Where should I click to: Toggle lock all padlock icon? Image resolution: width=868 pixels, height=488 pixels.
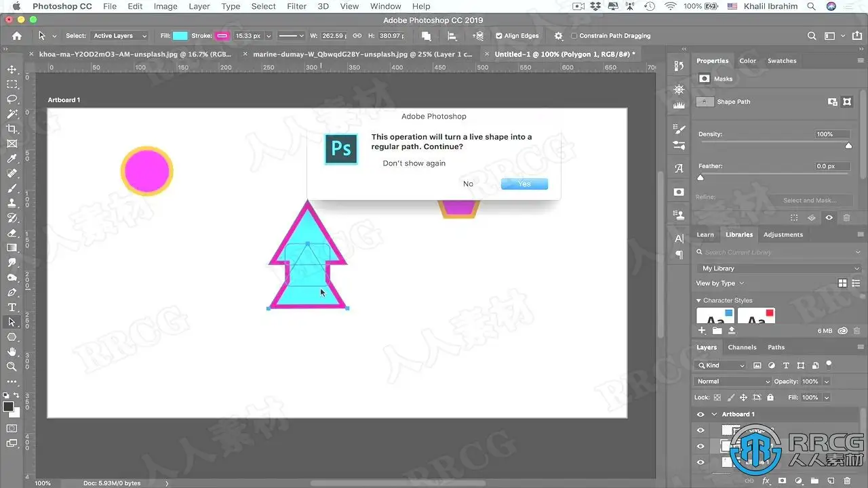pos(770,398)
